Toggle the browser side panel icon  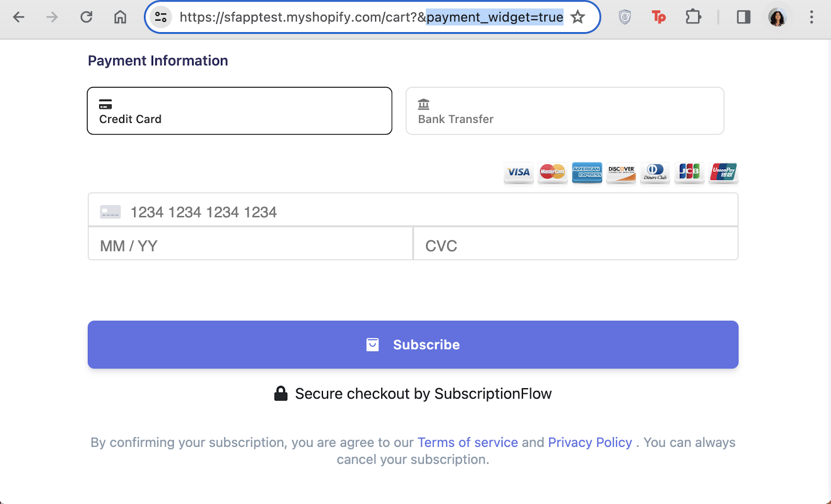tap(743, 17)
